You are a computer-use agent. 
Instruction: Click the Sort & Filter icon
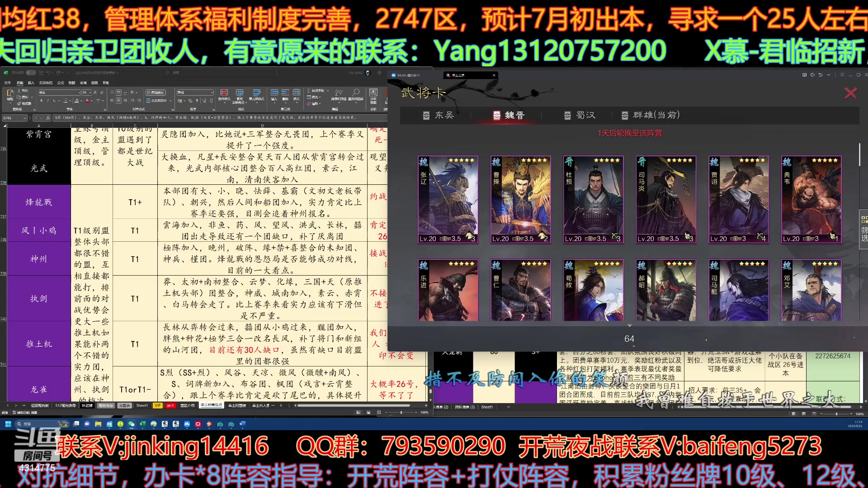tap(339, 92)
